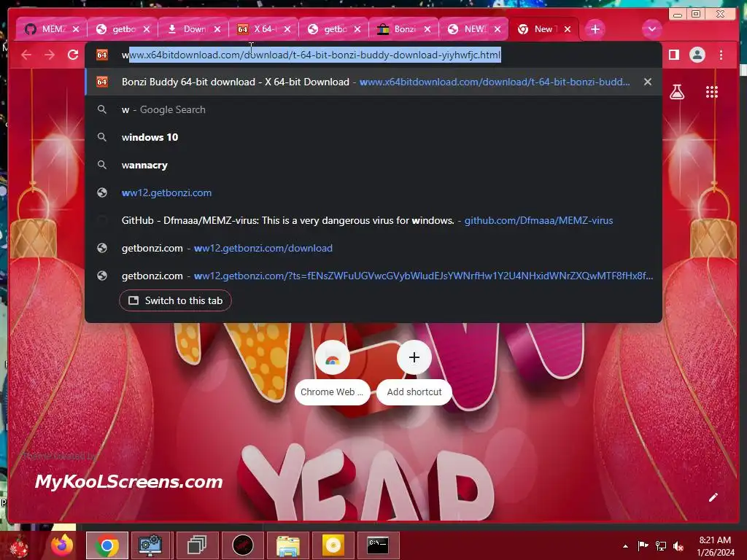
Task: Open GitHub Dfmaaa/MEMZ-virus suggestion
Action: pyautogui.click(x=373, y=220)
